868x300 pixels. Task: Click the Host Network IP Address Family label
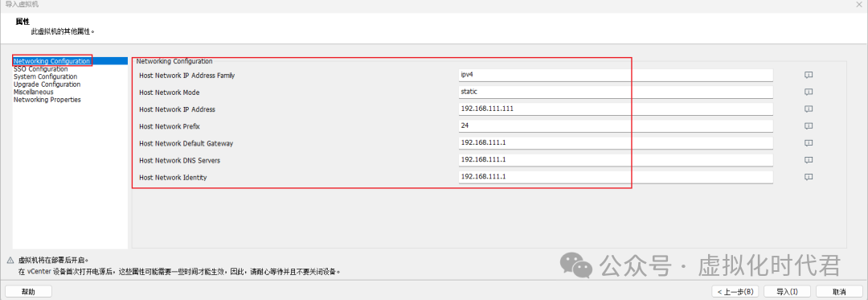[186, 76]
